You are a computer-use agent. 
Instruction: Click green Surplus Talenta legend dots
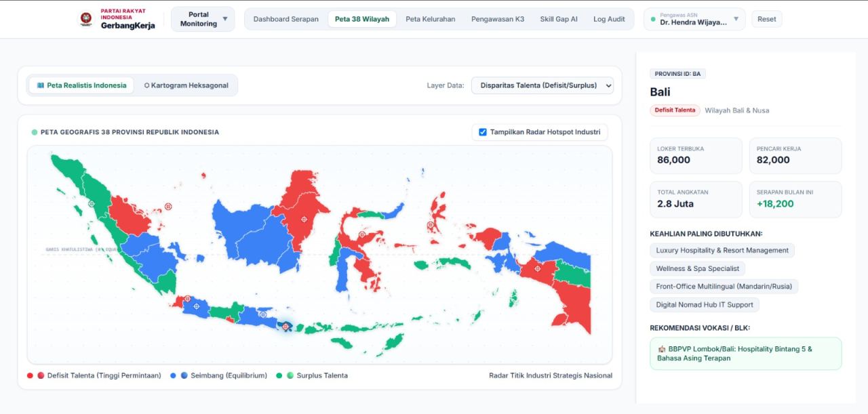click(285, 375)
